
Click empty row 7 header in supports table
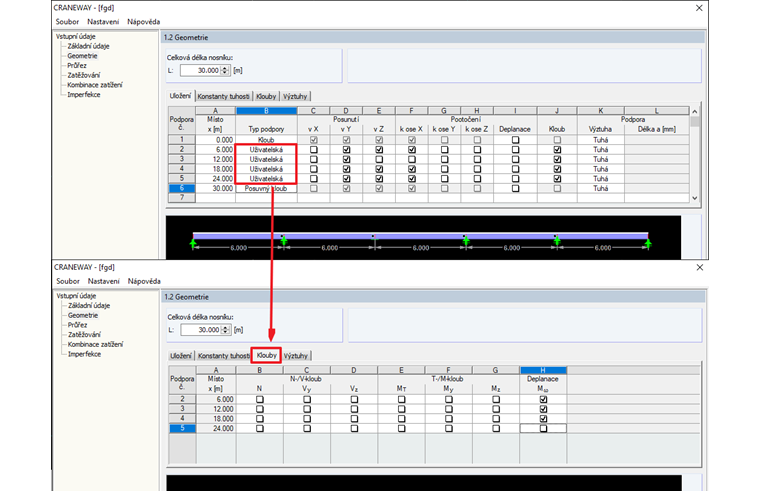pos(182,198)
